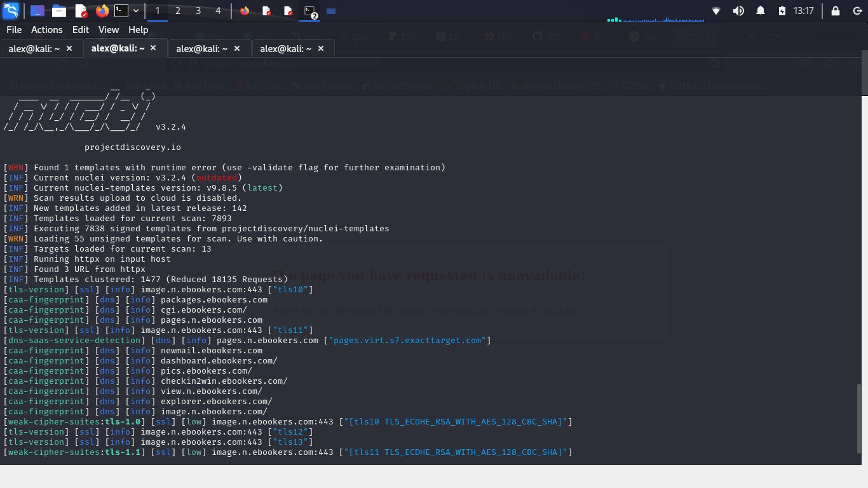Select the active bold alex@kali tab
868x488 pixels.
(125, 48)
